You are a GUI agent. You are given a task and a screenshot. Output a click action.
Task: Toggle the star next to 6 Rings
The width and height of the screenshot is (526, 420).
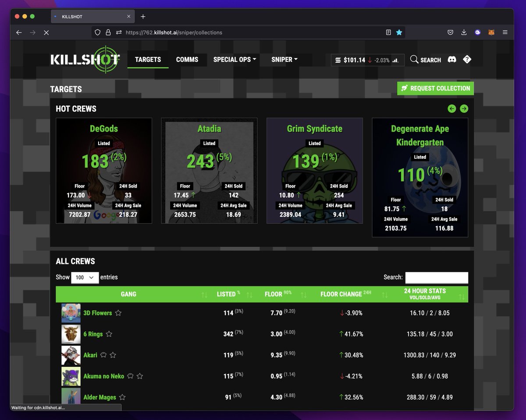tap(109, 334)
